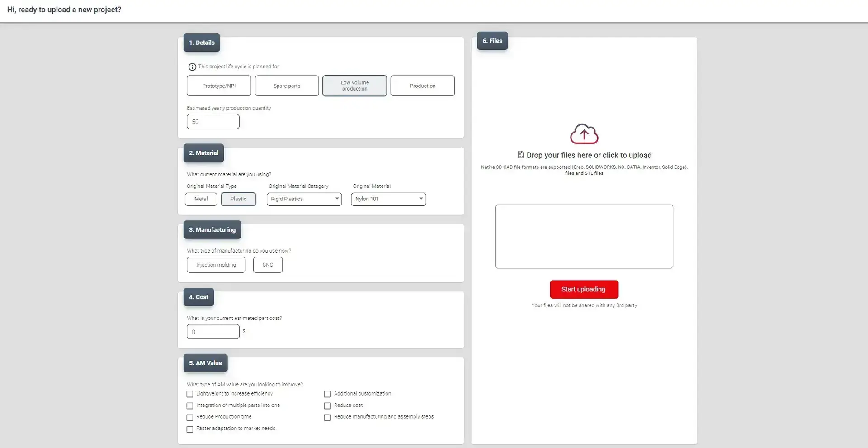Choose Injection molding manufacturing type
This screenshot has width=868, height=448.
click(216, 265)
